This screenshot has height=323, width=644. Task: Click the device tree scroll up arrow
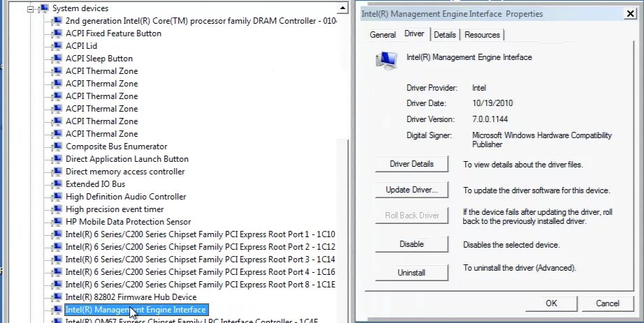point(343,8)
